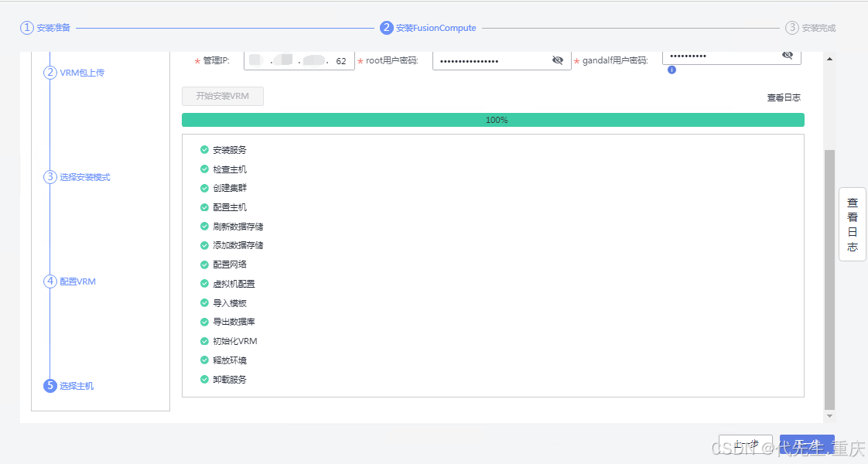Click the green check icon beside 检查主机
868x464 pixels.
(x=204, y=169)
